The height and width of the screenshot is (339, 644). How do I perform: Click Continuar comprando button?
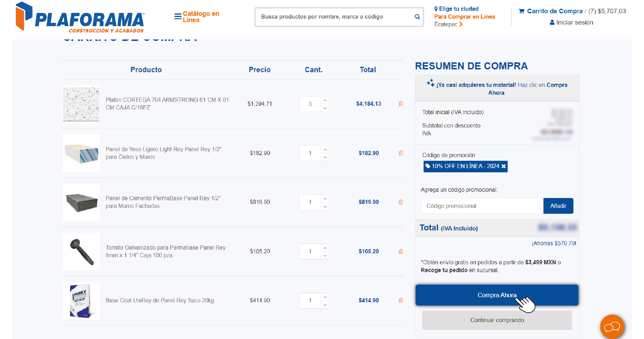point(497,320)
